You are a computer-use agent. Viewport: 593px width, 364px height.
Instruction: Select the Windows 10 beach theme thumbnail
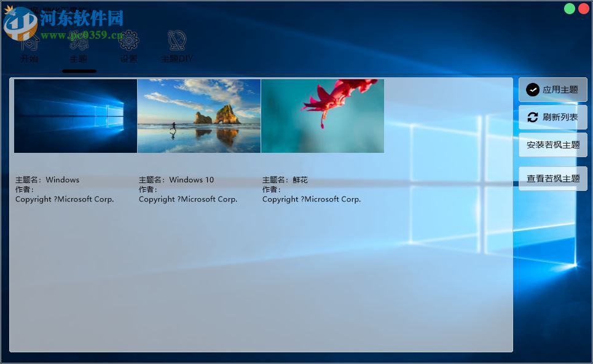198,115
